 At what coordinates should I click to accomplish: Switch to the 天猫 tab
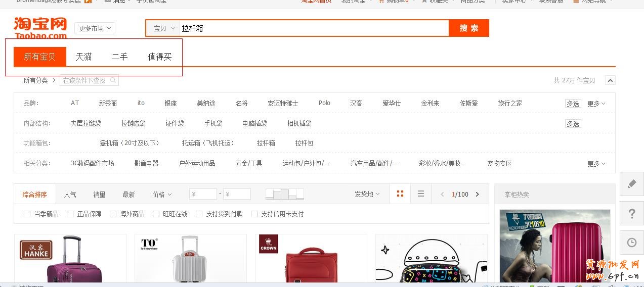click(83, 57)
